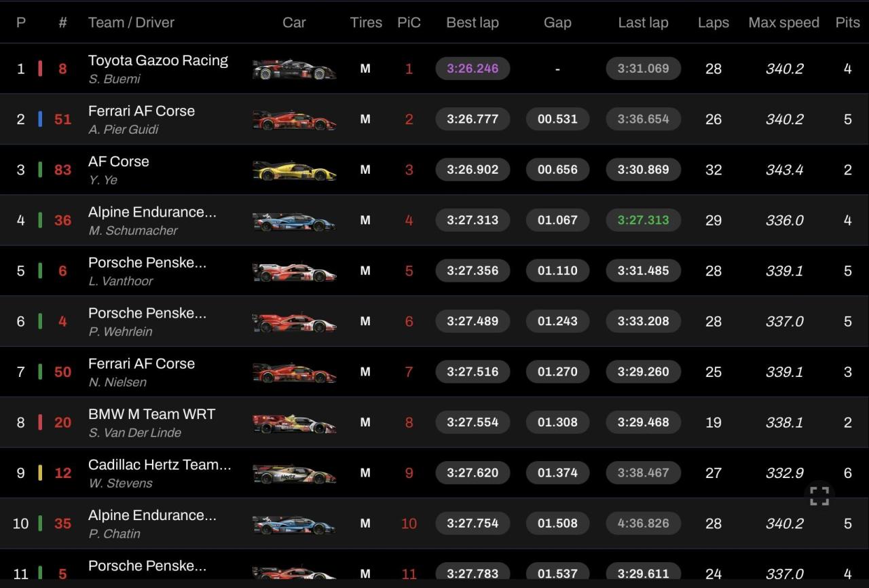Click the Gap column header
Image resolution: width=869 pixels, height=588 pixels.
pyautogui.click(x=557, y=22)
